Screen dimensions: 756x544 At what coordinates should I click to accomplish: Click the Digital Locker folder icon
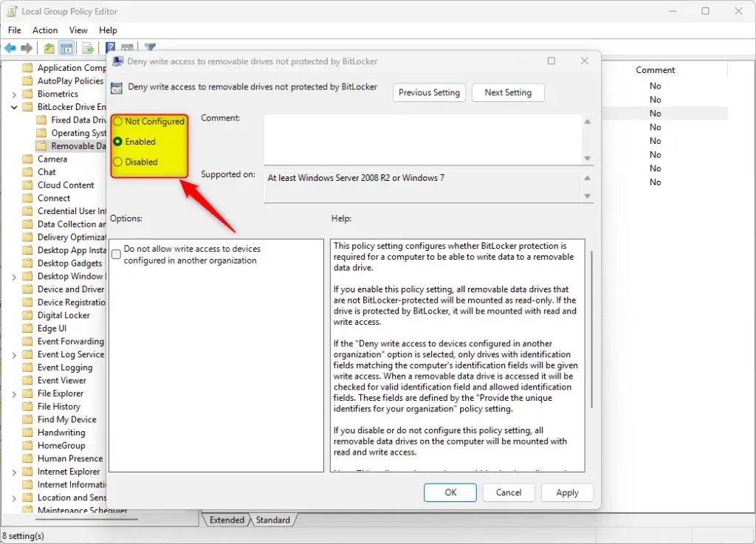(28, 314)
